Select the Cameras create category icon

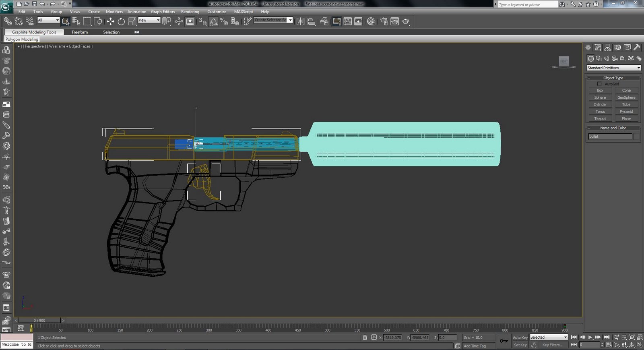pos(615,58)
